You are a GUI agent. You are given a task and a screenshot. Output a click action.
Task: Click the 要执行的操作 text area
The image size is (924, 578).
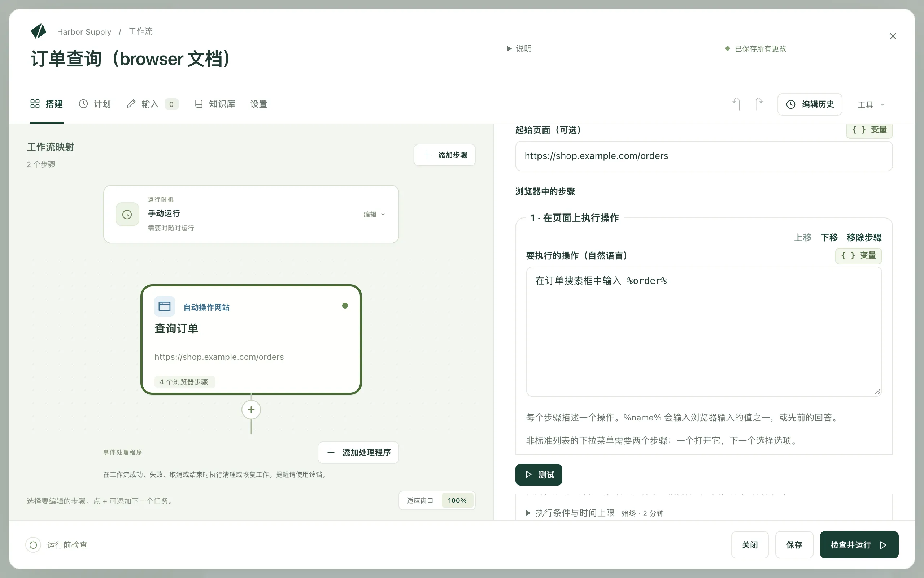coord(704,331)
